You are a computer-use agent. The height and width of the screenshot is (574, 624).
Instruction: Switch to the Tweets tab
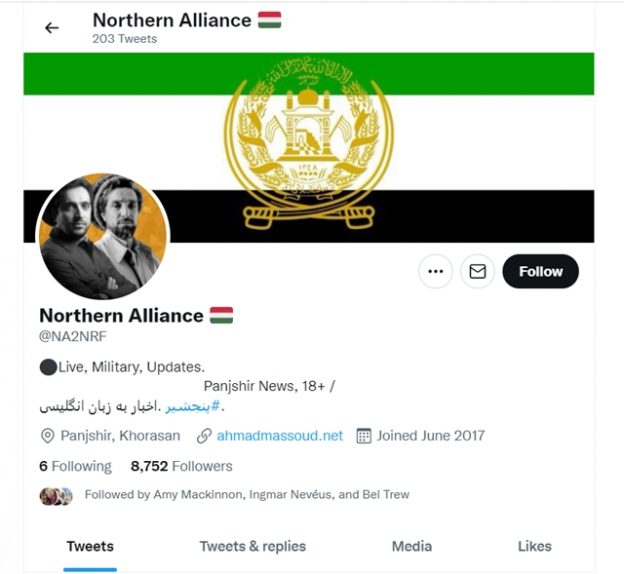click(90, 546)
